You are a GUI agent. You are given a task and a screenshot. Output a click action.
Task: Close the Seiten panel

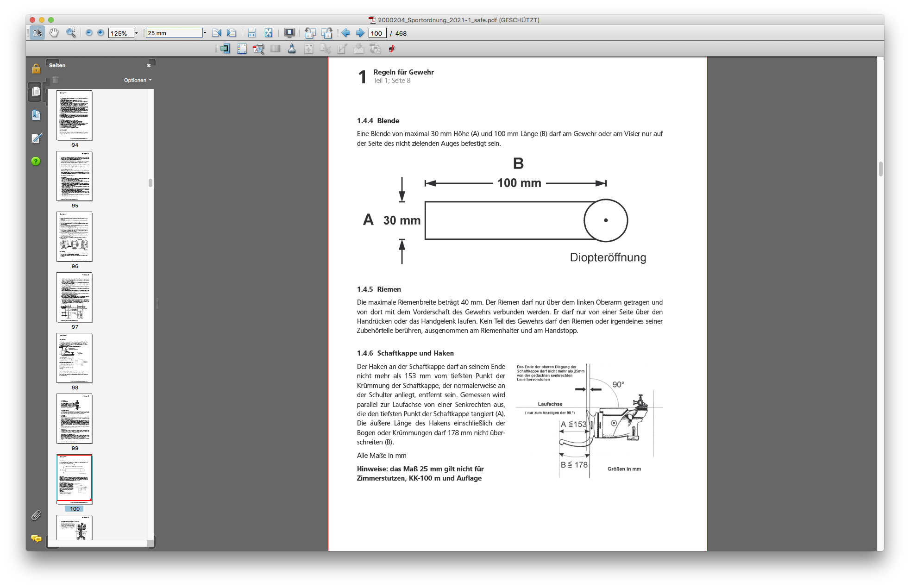point(149,66)
